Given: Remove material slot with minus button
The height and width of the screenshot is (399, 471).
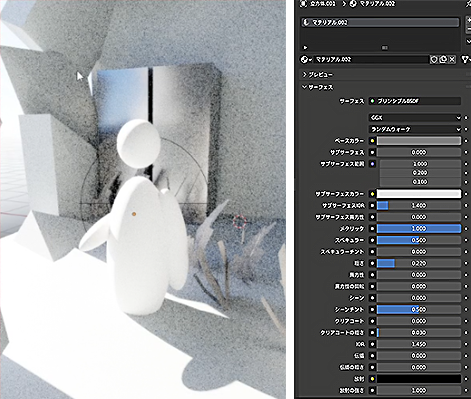Looking at the screenshot, I should coord(468,30).
